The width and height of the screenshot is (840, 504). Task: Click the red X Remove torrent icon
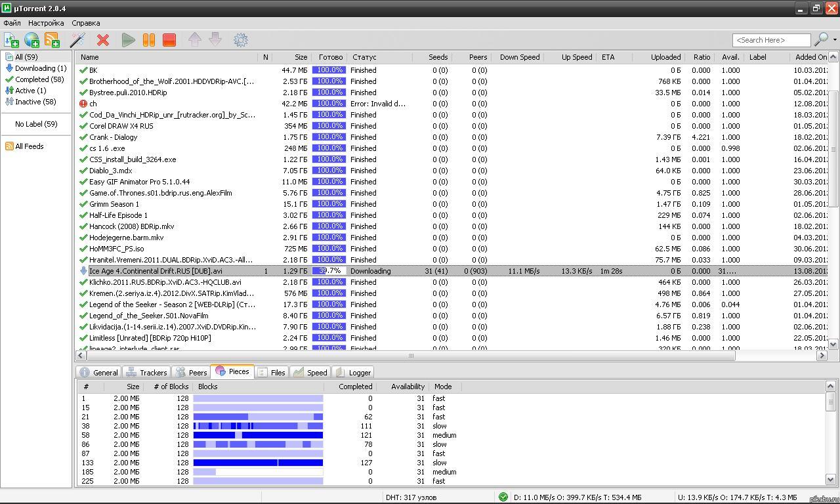pos(103,40)
